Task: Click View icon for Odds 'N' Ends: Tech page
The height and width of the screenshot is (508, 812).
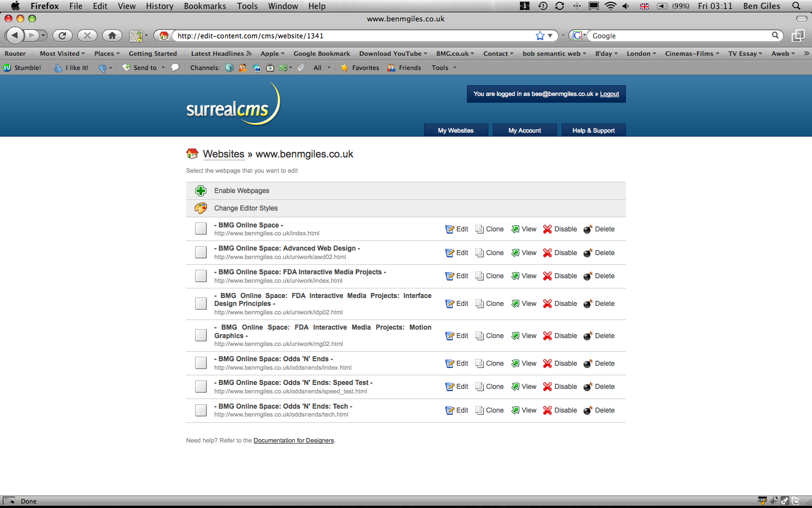Action: pos(515,410)
